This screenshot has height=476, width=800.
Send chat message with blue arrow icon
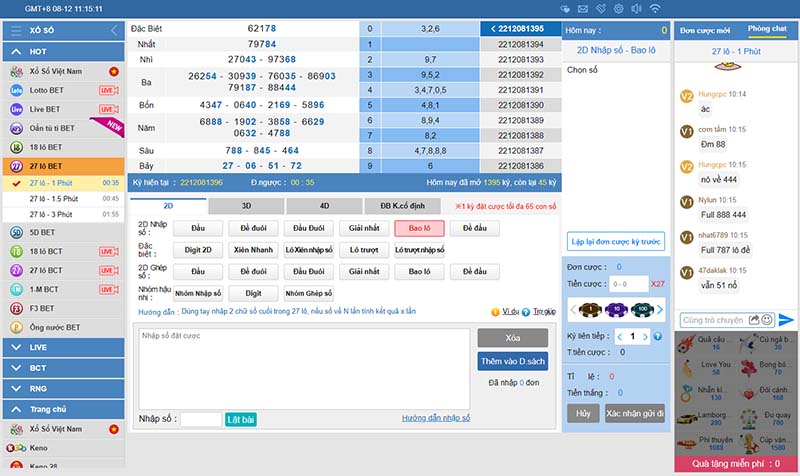pos(786,320)
